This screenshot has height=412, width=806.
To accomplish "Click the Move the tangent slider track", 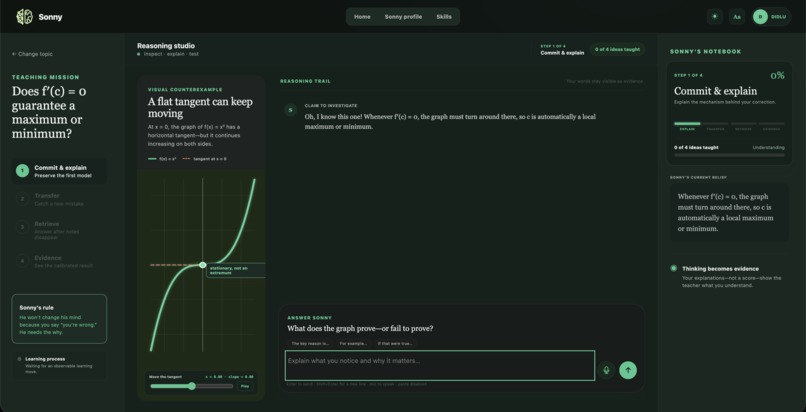I will click(192, 386).
